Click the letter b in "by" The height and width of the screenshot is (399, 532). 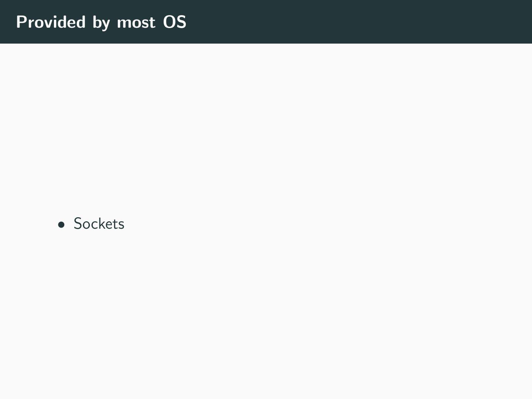tap(97, 22)
